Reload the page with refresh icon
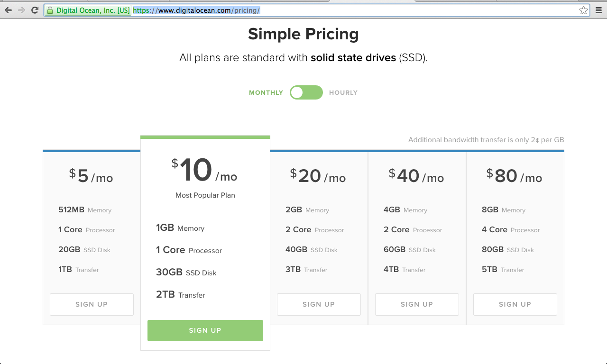This screenshot has height=364, width=607. (x=35, y=10)
